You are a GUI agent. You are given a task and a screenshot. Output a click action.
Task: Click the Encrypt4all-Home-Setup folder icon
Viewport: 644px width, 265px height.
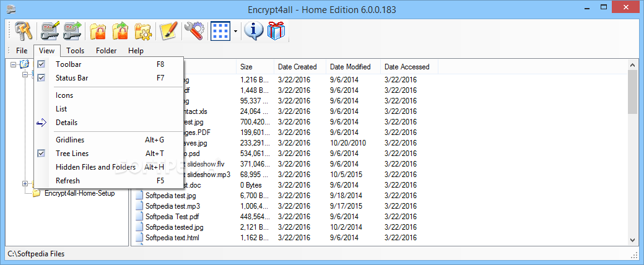[x=36, y=193]
